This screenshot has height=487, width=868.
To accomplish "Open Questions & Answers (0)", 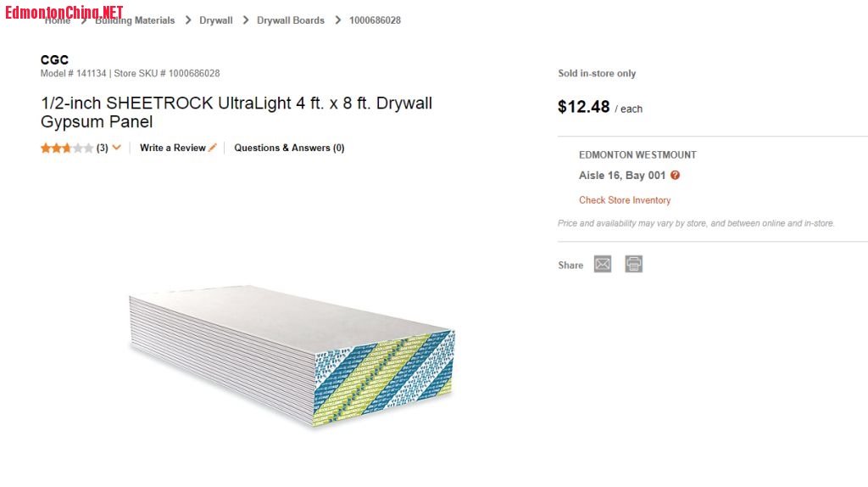I will coord(289,148).
